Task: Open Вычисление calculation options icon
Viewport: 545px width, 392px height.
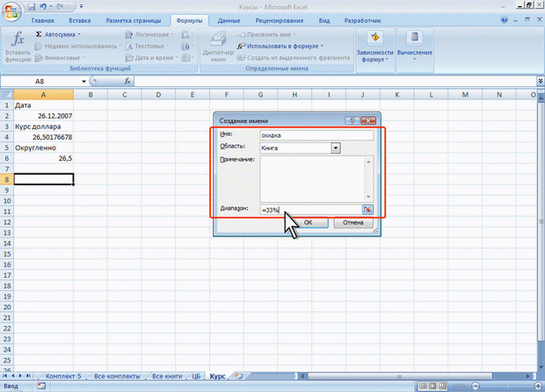Action: 415,47
